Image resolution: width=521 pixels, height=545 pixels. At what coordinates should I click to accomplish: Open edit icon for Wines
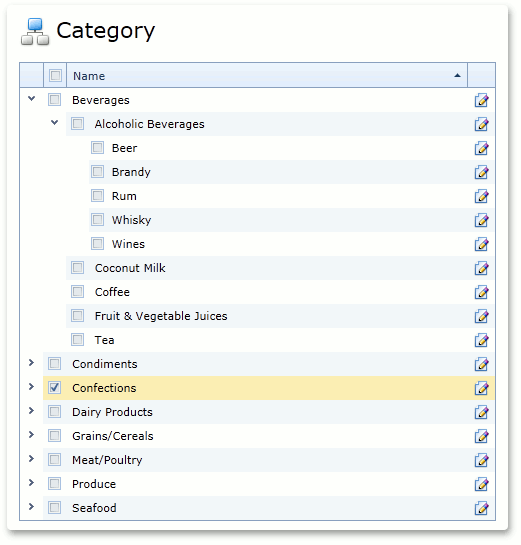pyautogui.click(x=481, y=244)
